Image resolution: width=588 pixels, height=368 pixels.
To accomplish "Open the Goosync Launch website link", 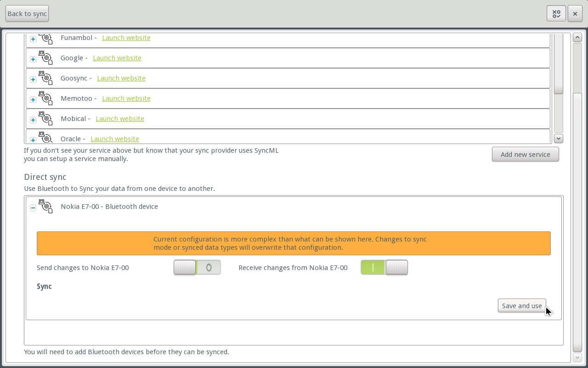I will [x=121, y=78].
